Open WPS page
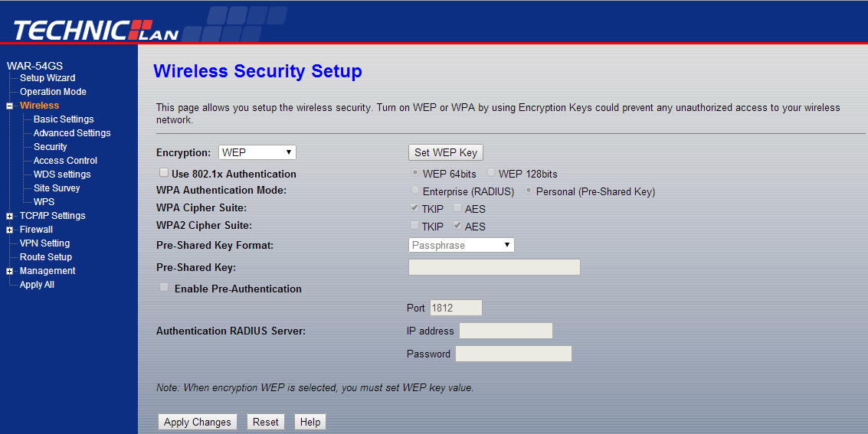This screenshot has height=434, width=868. [x=44, y=202]
